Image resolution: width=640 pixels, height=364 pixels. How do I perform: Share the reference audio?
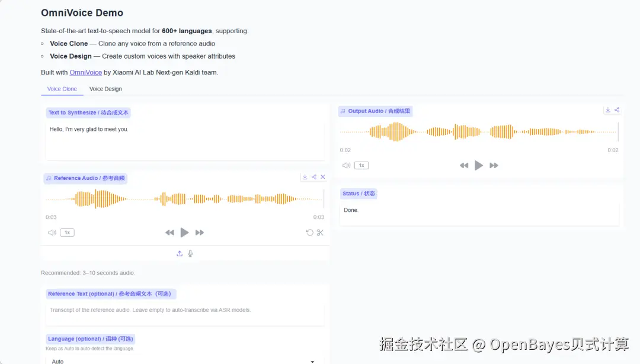pyautogui.click(x=314, y=177)
